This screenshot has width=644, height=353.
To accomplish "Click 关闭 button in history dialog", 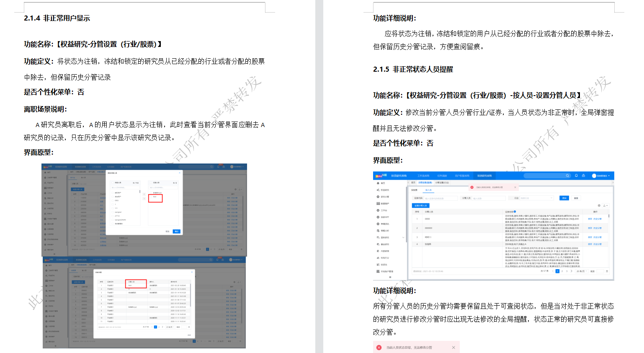I will (x=189, y=335).
